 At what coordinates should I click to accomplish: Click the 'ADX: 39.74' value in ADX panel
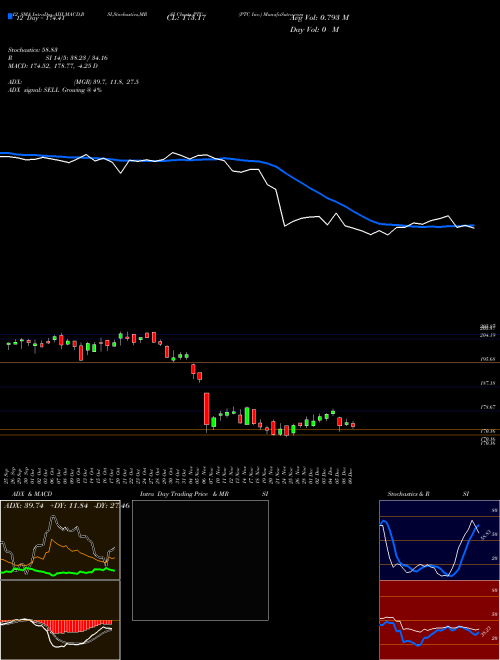point(24,505)
